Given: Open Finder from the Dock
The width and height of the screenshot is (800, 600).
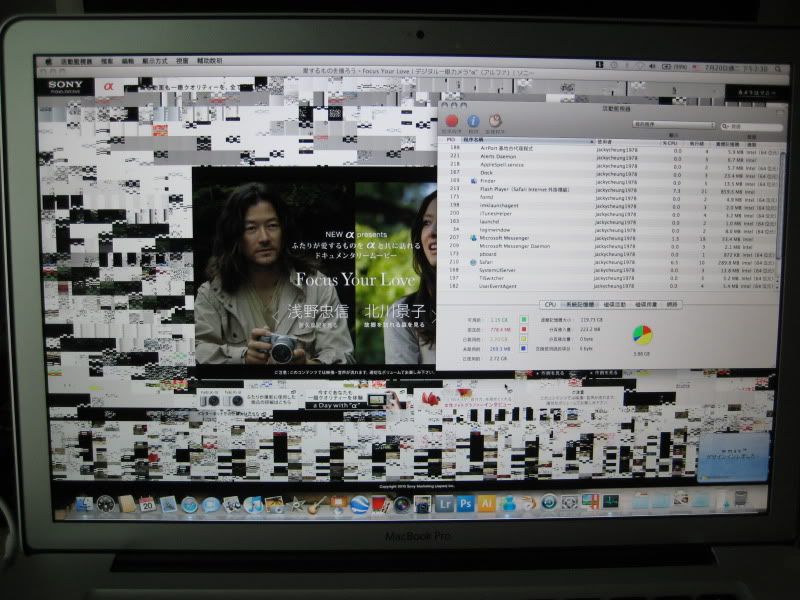Looking at the screenshot, I should click(84, 505).
